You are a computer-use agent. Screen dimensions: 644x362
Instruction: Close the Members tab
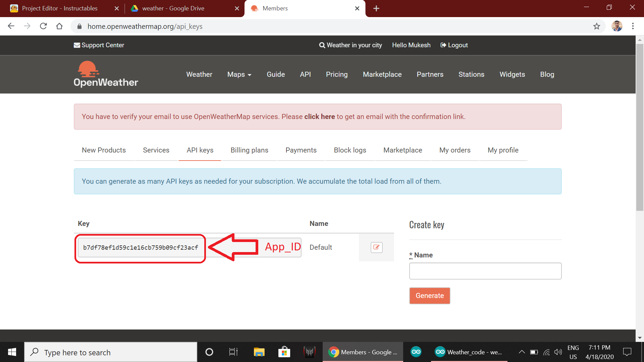[x=357, y=8]
